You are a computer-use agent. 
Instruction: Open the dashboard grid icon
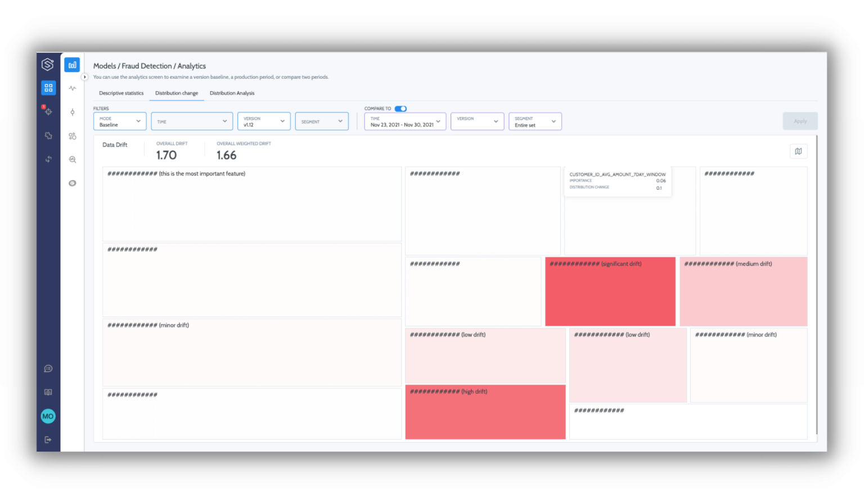coord(48,88)
